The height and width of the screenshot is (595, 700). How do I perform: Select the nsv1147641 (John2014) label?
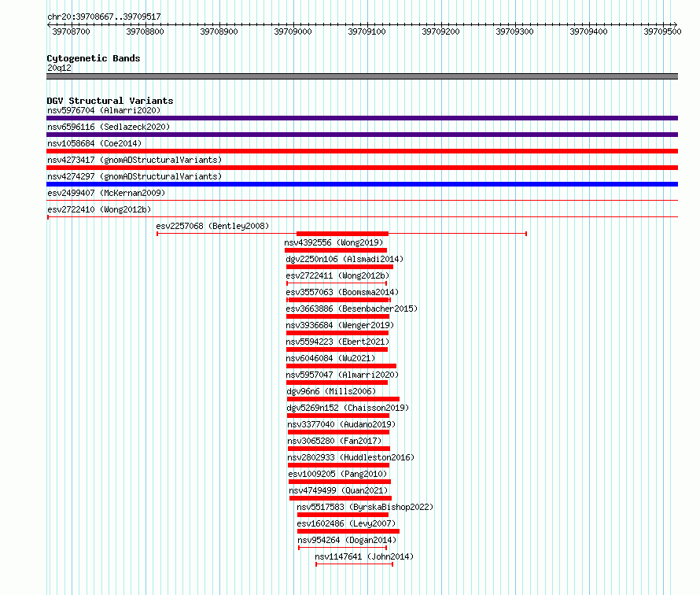click(x=364, y=556)
